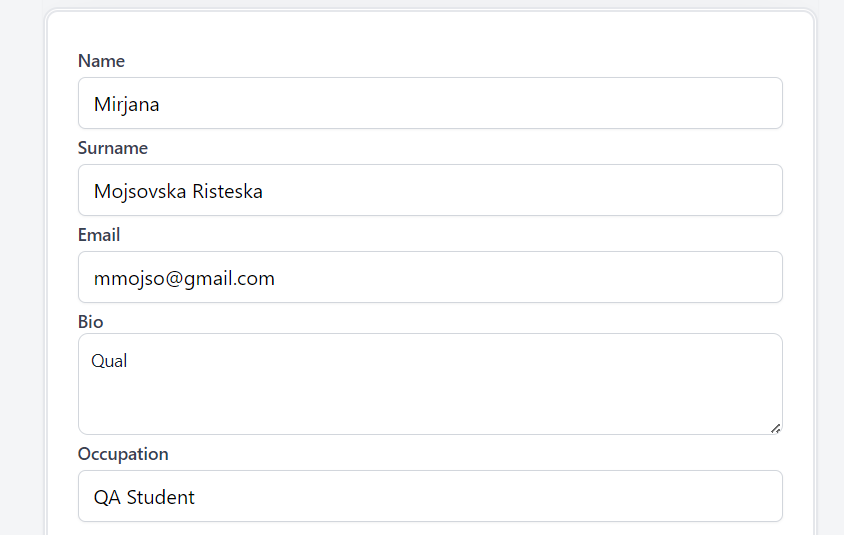The height and width of the screenshot is (535, 844).
Task: Click the "Occupation" field label
Action: pyautogui.click(x=123, y=454)
